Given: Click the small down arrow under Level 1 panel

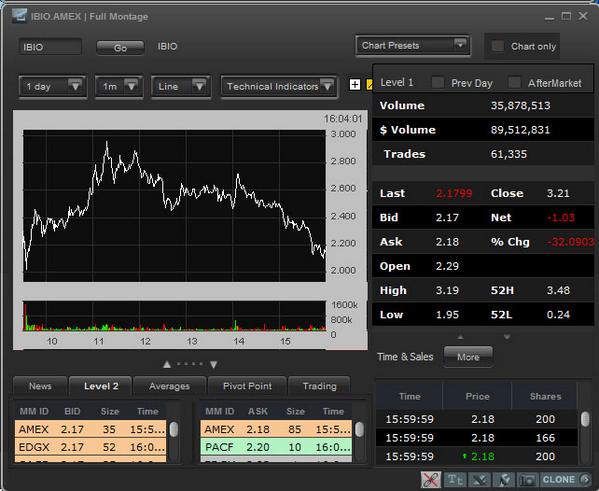Looking at the screenshot, I should [x=507, y=337].
